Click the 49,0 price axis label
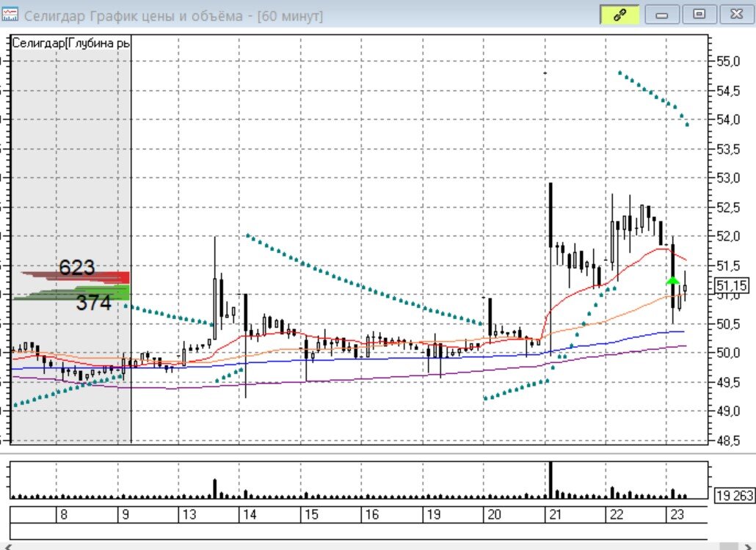 728,411
